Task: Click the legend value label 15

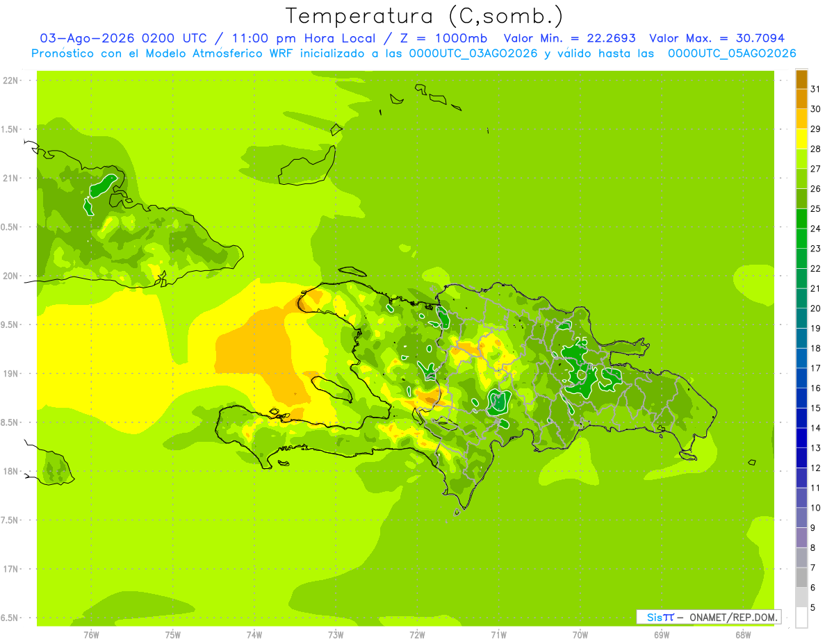Action: [815, 408]
